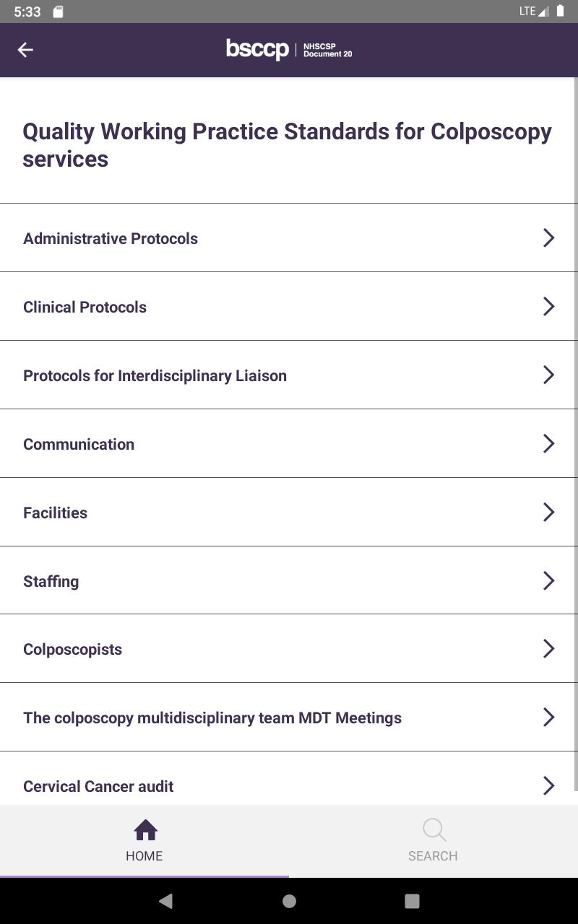
Task: Switch to SEARCH tab label
Action: 433,856
